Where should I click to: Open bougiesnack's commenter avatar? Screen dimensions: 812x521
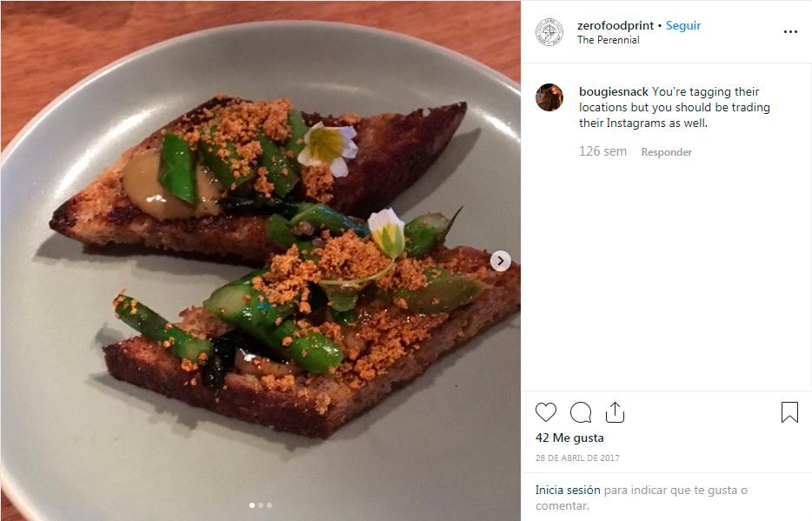point(549,97)
